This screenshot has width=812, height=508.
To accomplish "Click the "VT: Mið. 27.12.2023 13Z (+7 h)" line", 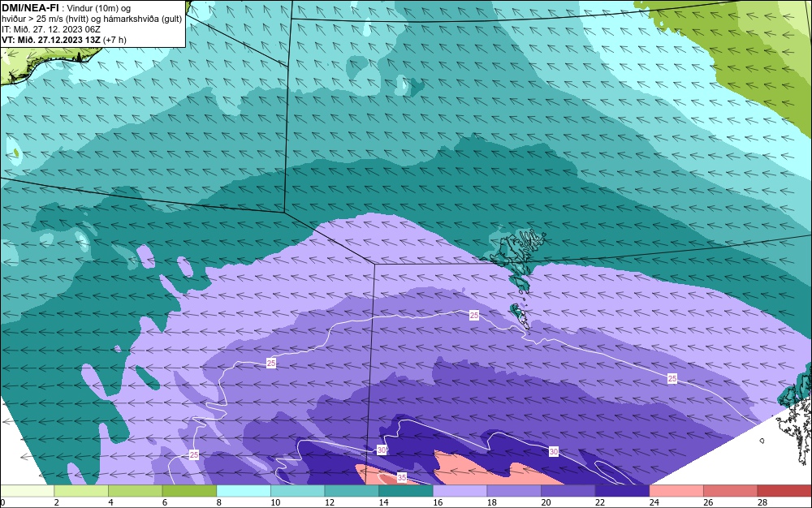I will (63, 40).
